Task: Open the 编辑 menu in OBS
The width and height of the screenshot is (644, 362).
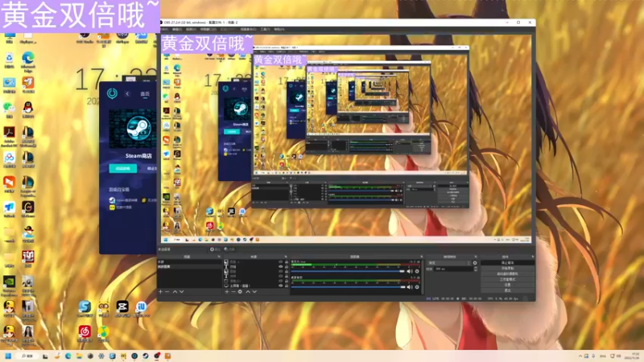Action: point(177,29)
